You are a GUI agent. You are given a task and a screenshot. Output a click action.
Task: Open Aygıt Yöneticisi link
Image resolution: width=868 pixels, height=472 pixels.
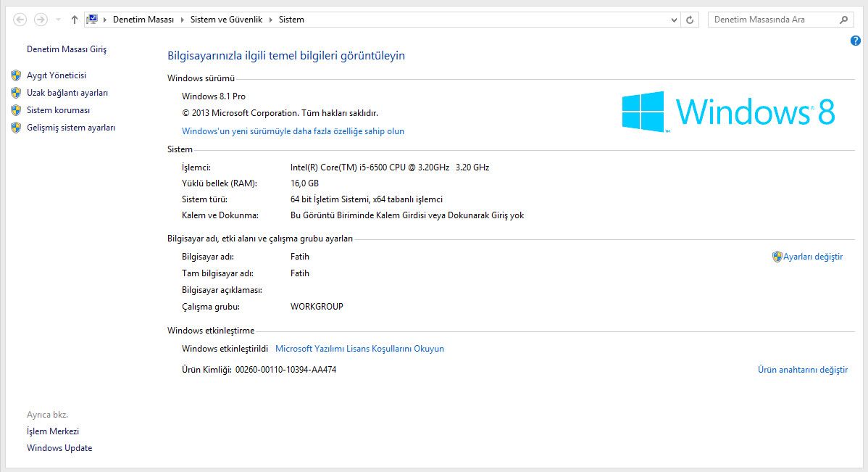click(57, 75)
